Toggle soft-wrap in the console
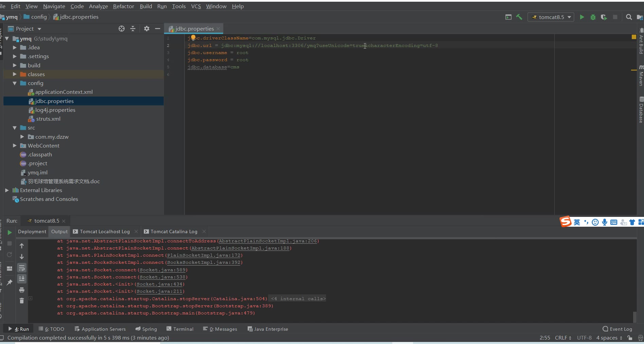 pos(22,268)
